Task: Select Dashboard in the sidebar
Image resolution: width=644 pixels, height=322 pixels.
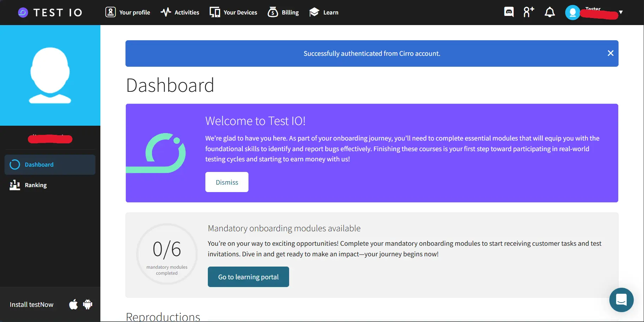Action: (x=50, y=165)
